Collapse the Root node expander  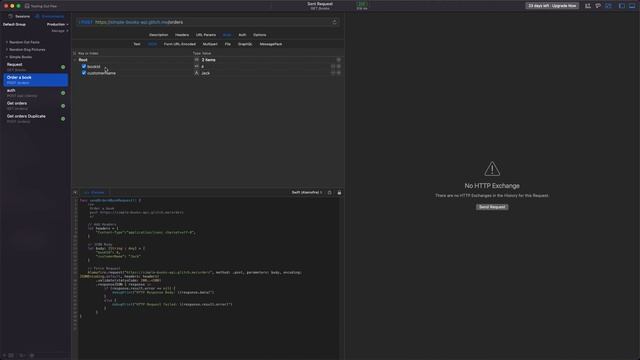(75, 60)
